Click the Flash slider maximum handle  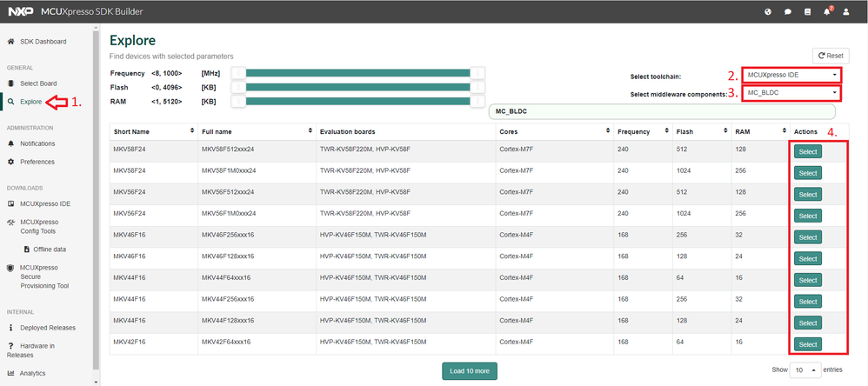477,88
